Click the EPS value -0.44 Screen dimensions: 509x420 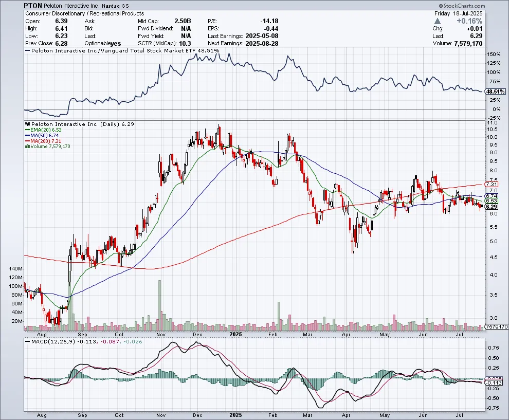271,29
